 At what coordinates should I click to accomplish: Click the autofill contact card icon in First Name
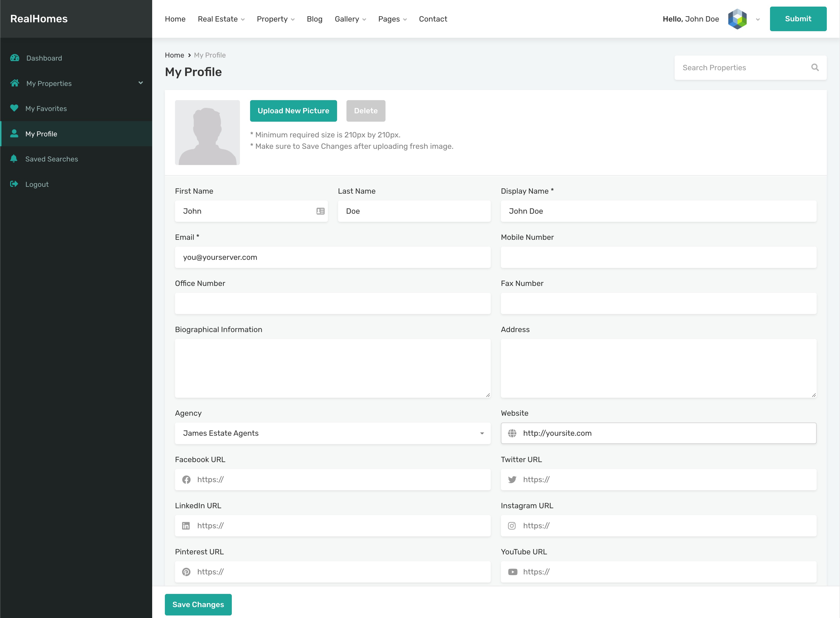(x=320, y=211)
